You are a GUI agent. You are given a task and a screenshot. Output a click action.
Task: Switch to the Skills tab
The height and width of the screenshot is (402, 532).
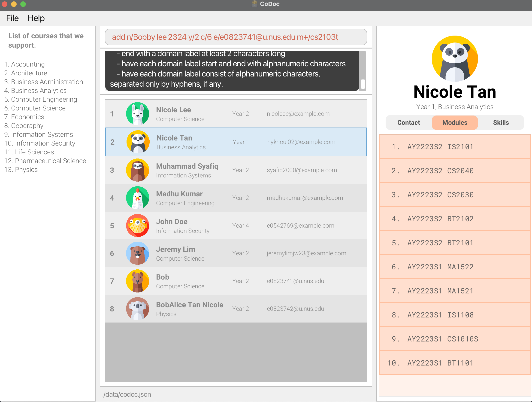[501, 122]
